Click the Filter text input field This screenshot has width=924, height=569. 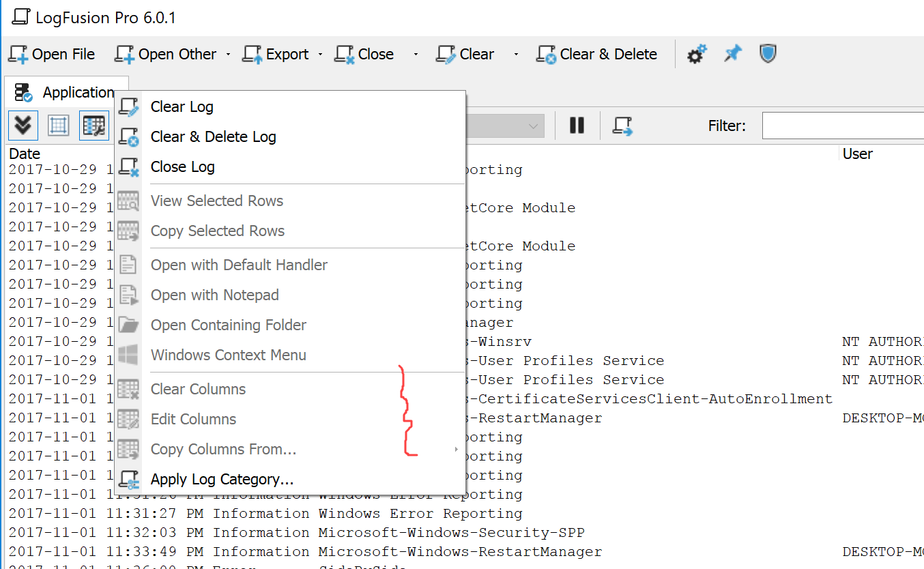[843, 126]
